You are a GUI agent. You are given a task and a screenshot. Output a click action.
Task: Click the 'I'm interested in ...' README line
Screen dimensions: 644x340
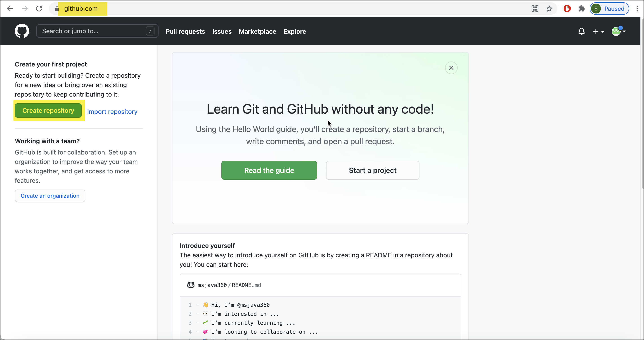245,314
